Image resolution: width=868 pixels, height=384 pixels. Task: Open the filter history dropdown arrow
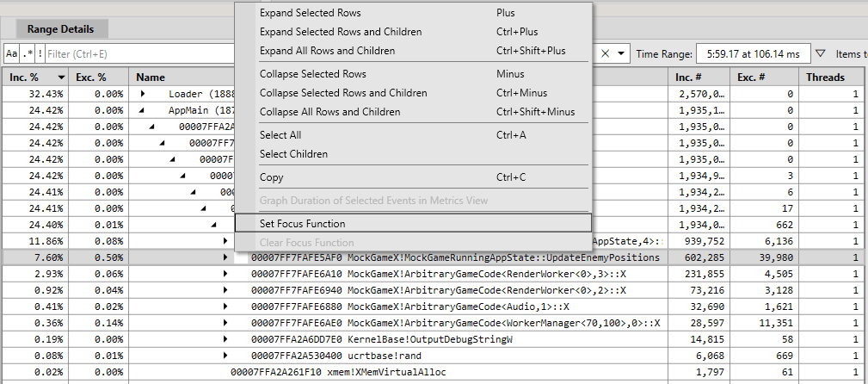click(x=621, y=53)
